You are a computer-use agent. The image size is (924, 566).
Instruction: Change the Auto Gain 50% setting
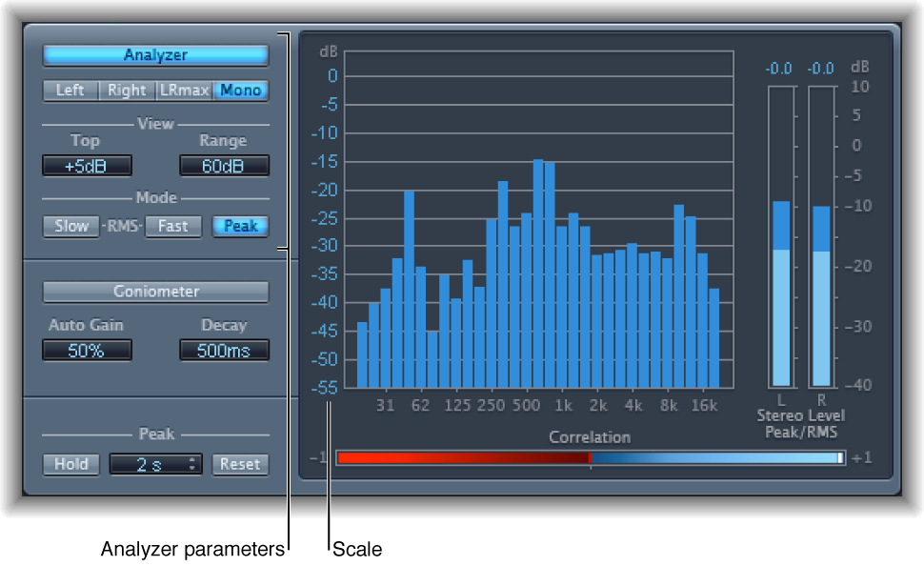coord(87,350)
